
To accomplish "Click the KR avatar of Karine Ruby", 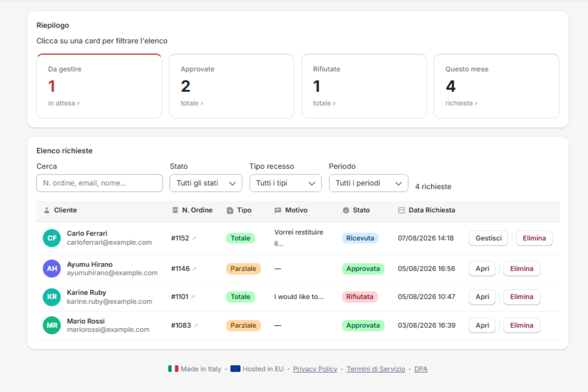I will pos(51,297).
